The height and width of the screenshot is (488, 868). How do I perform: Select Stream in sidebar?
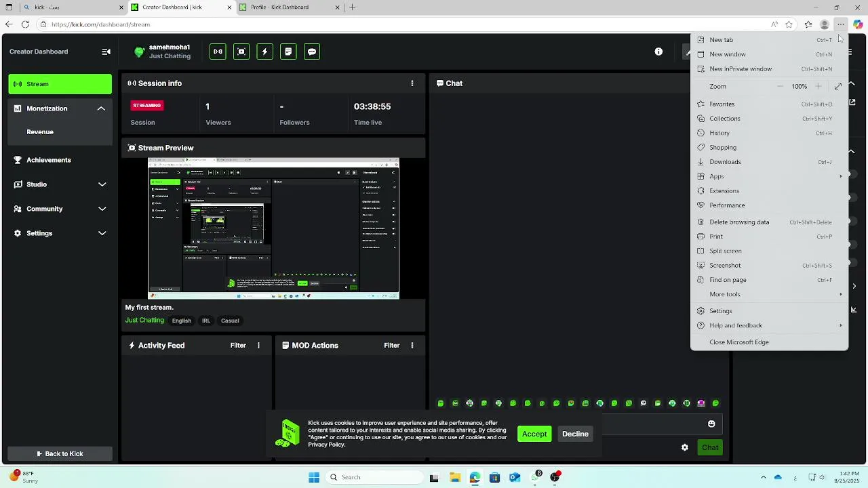(x=60, y=84)
